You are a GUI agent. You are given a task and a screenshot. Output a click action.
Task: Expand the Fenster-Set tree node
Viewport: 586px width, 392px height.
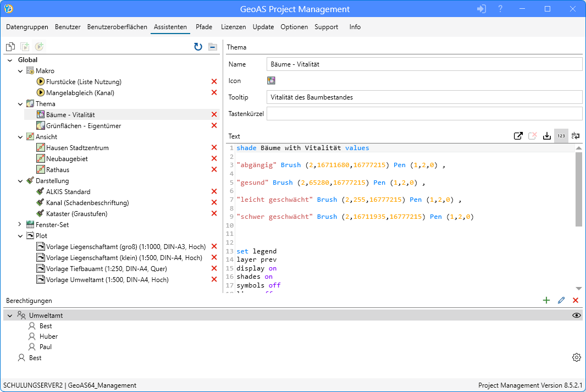pos(20,225)
